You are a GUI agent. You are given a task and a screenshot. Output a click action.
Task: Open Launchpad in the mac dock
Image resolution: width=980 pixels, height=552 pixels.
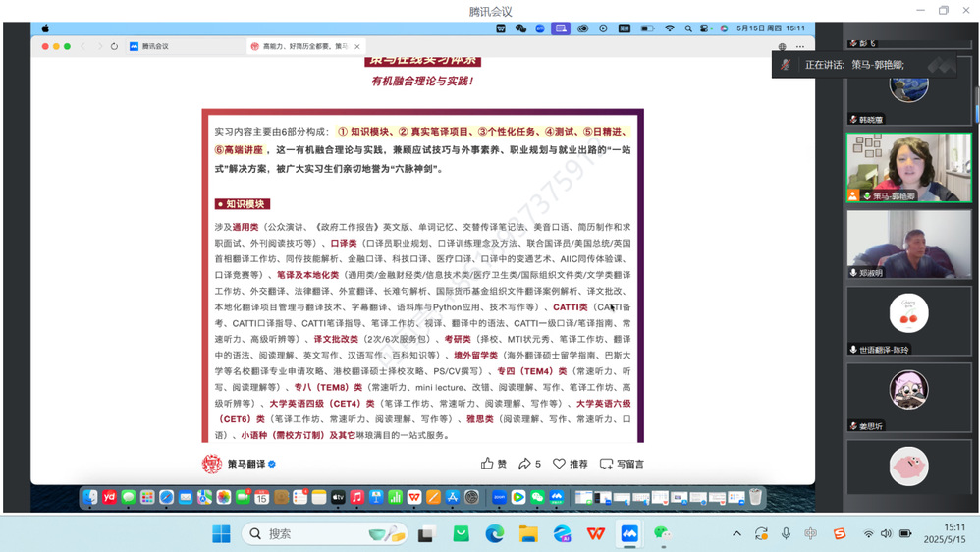point(147,497)
